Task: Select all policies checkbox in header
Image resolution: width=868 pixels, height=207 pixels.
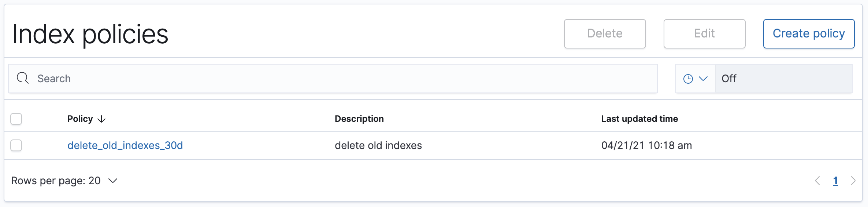Action: pyautogui.click(x=16, y=119)
